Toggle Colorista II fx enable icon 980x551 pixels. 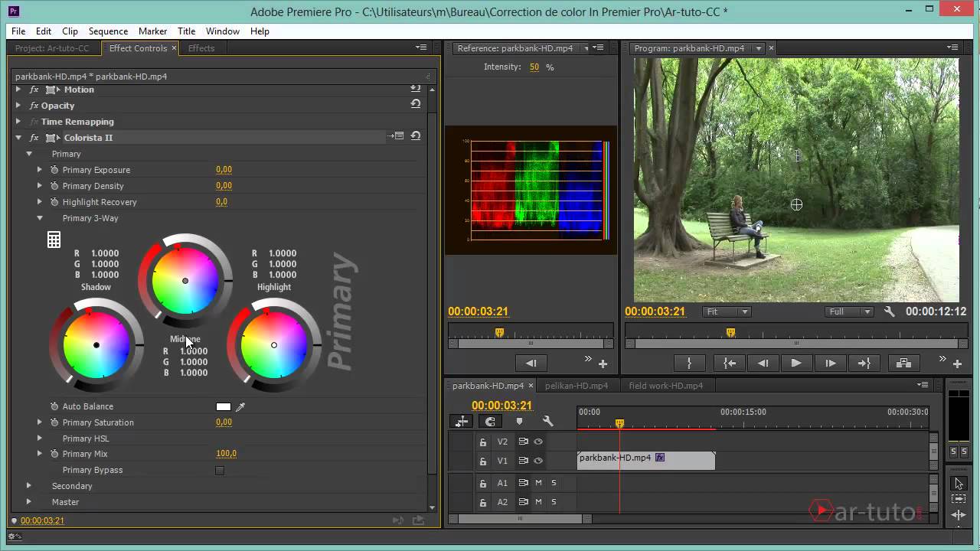(34, 138)
